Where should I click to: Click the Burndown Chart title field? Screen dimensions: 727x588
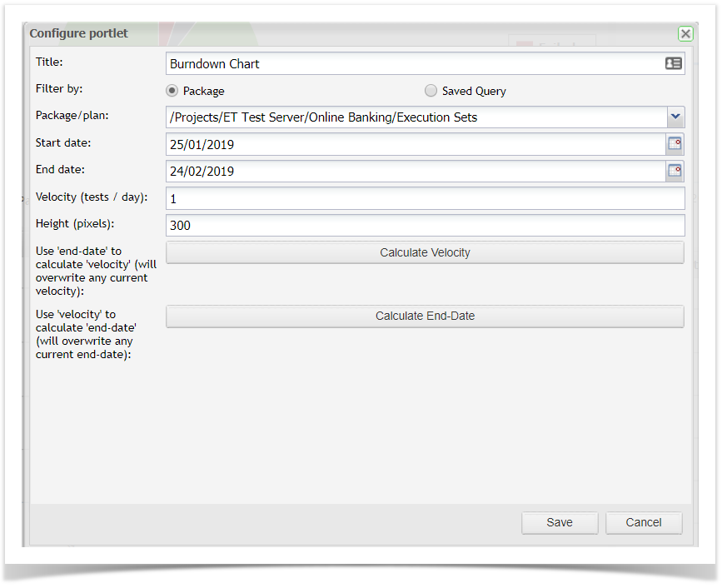[412, 63]
